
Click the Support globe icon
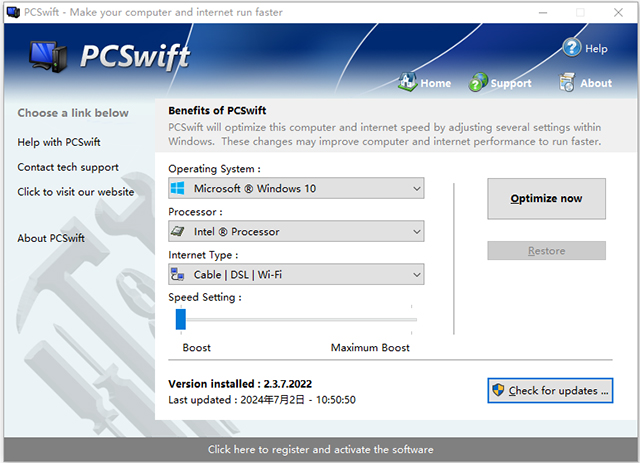pos(478,82)
